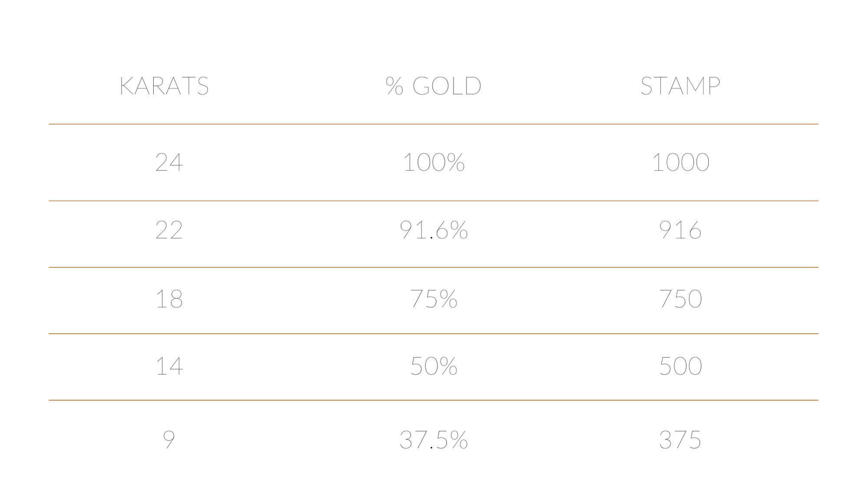Click the 375 stamp value
The width and height of the screenshot is (868, 488).
pyautogui.click(x=681, y=439)
